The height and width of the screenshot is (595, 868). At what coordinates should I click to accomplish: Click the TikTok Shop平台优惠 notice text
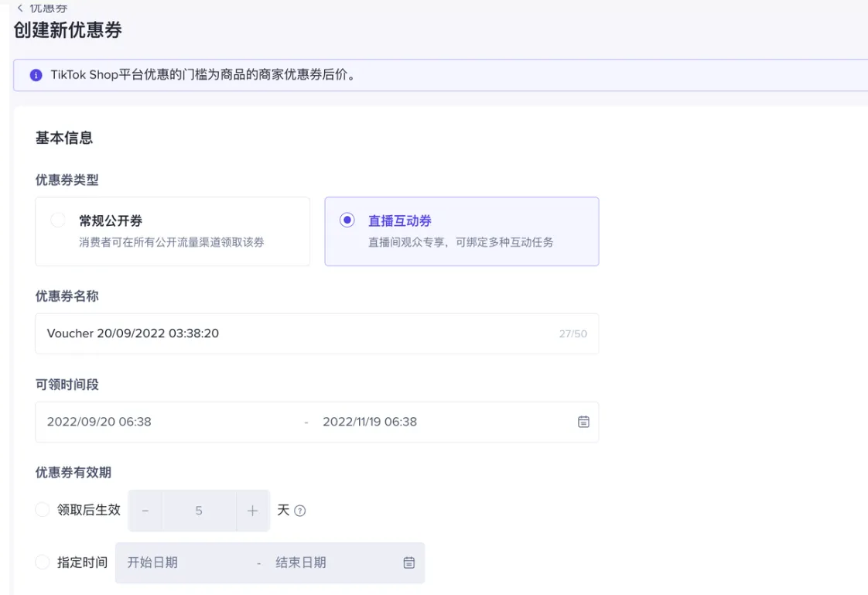203,75
